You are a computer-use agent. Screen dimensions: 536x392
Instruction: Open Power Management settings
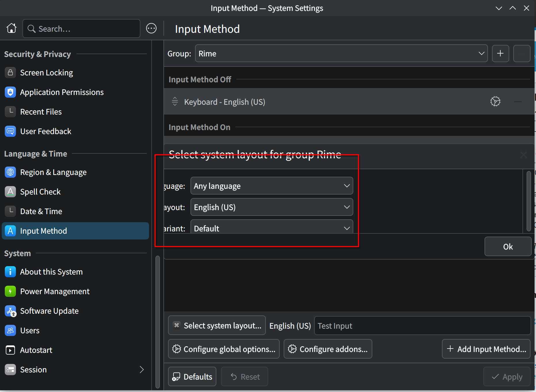click(75, 291)
